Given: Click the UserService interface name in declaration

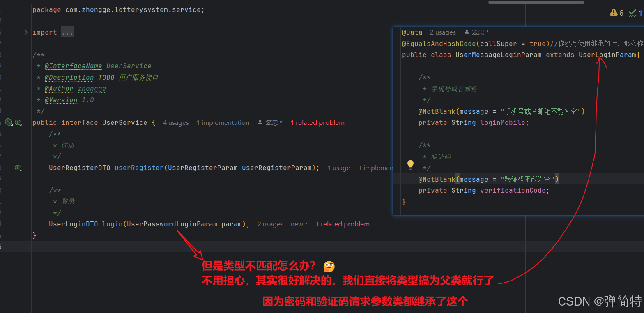Looking at the screenshot, I should [x=125, y=122].
